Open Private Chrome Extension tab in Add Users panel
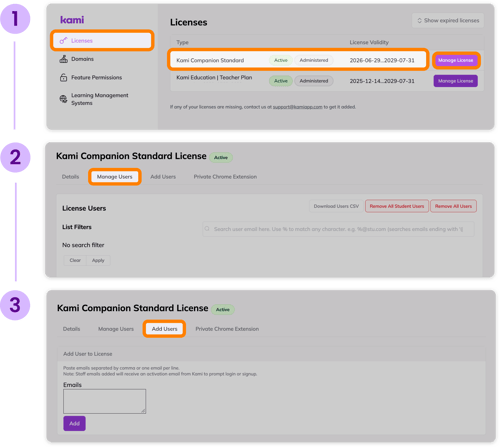The width and height of the screenshot is (500, 447). (227, 329)
